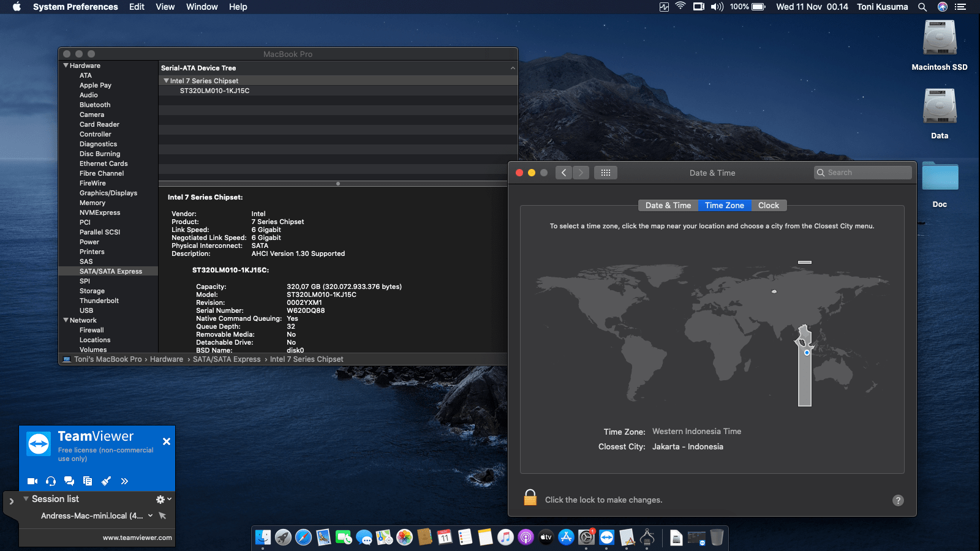980x551 pixels.
Task: Click the TeamViewer video camera icon
Action: tap(32, 481)
